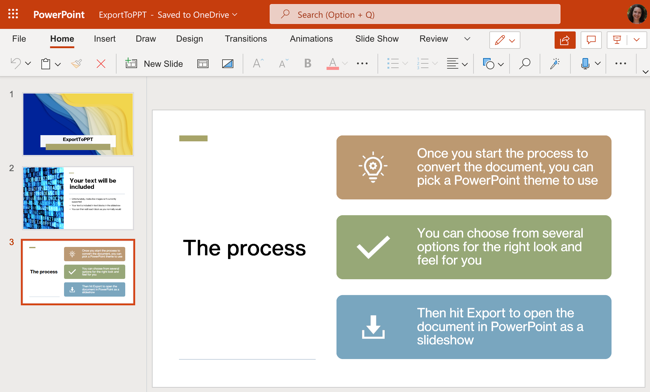This screenshot has height=392, width=650.
Task: Apply font color with the red-underlined A
Action: (332, 64)
